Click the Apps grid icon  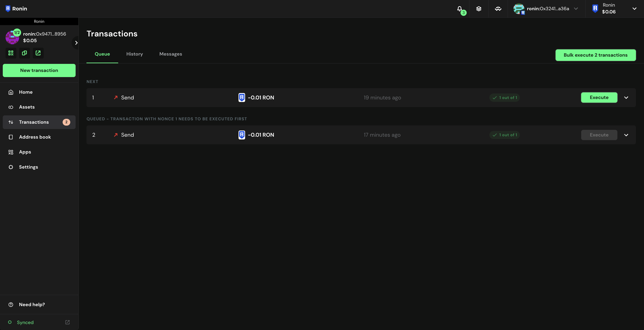pyautogui.click(x=11, y=152)
